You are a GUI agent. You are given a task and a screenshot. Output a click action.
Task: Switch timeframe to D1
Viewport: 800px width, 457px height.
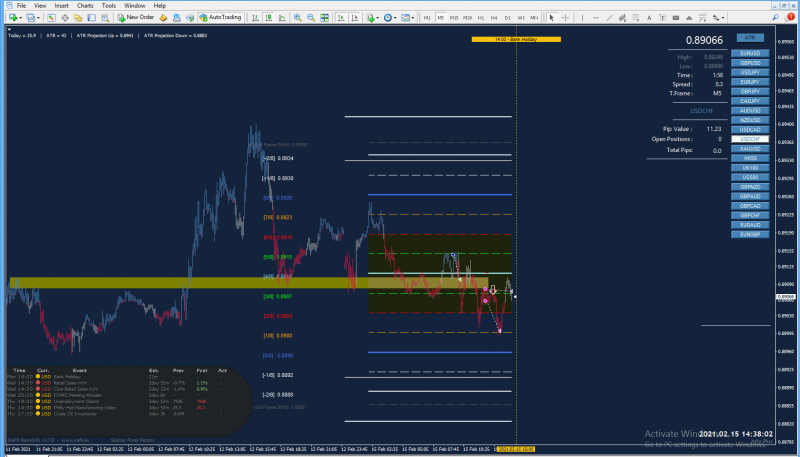click(508, 17)
